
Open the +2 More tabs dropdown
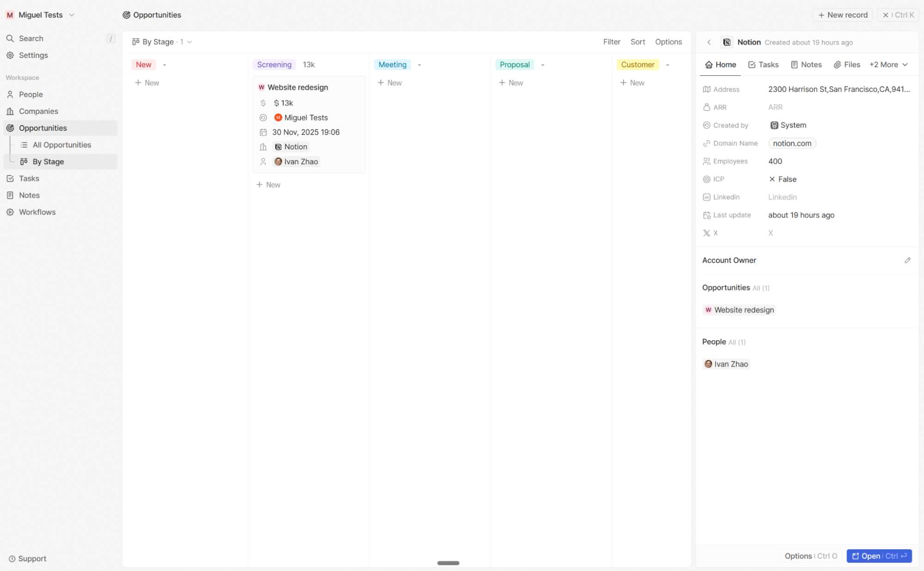pos(887,65)
